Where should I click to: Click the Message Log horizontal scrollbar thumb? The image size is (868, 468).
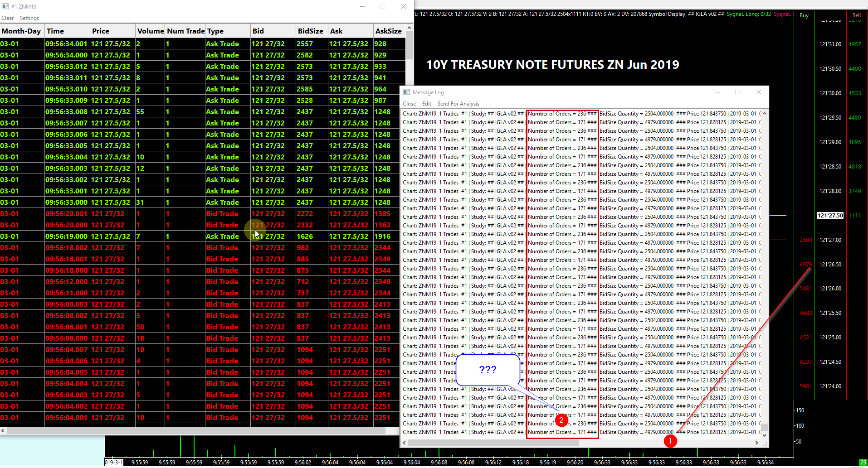(493, 443)
